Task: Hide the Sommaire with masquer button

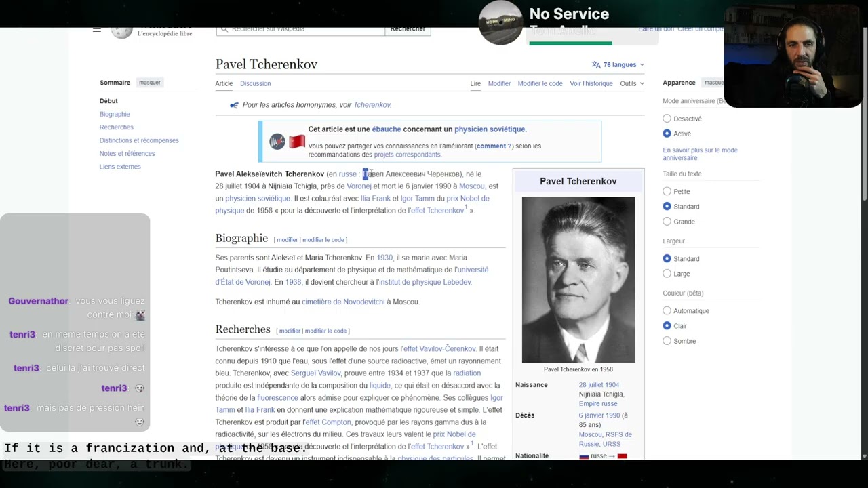Action: [150, 83]
